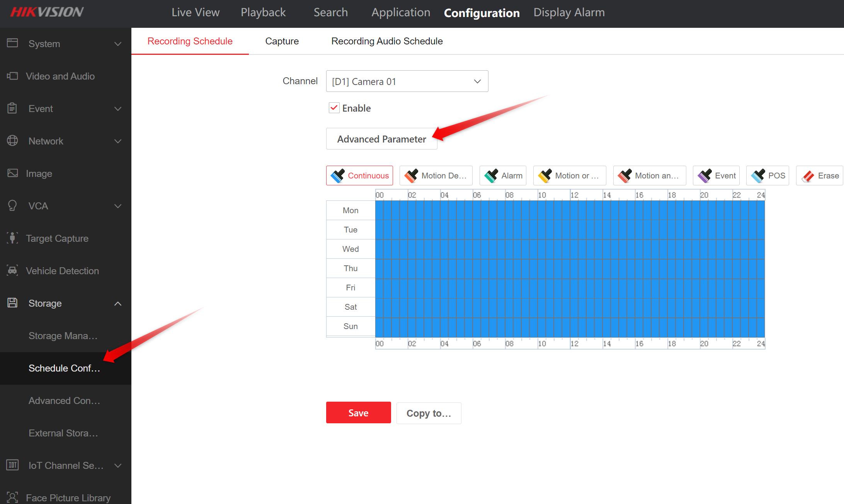Image resolution: width=844 pixels, height=504 pixels.
Task: Click the Friday schedule timeline bar
Action: click(x=570, y=288)
